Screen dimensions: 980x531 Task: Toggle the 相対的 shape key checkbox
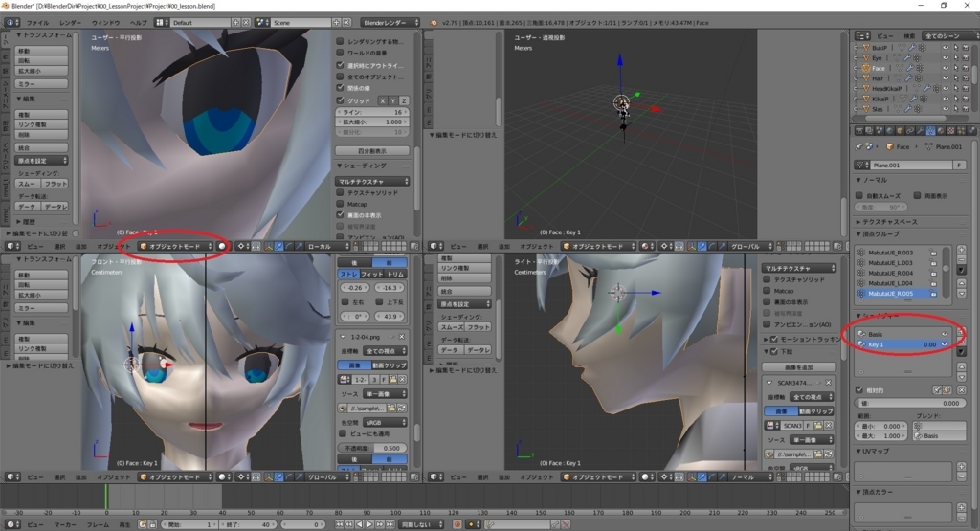[x=859, y=389]
